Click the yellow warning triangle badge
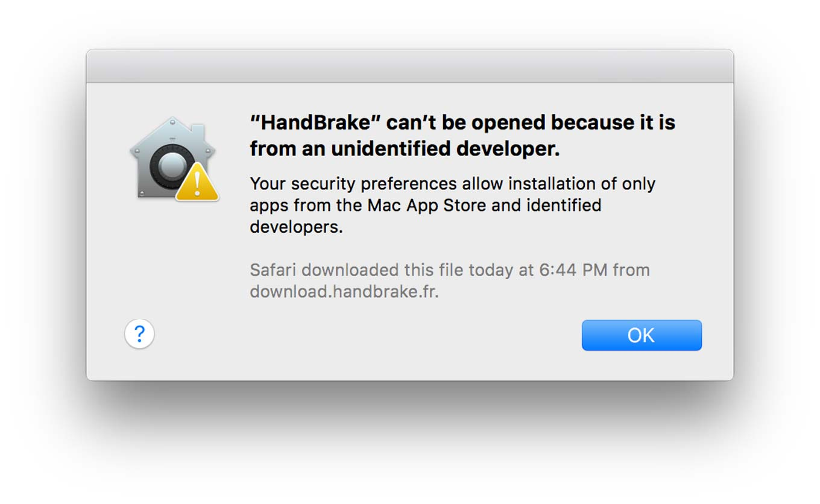Screen dimensions: 820x504 [197, 184]
